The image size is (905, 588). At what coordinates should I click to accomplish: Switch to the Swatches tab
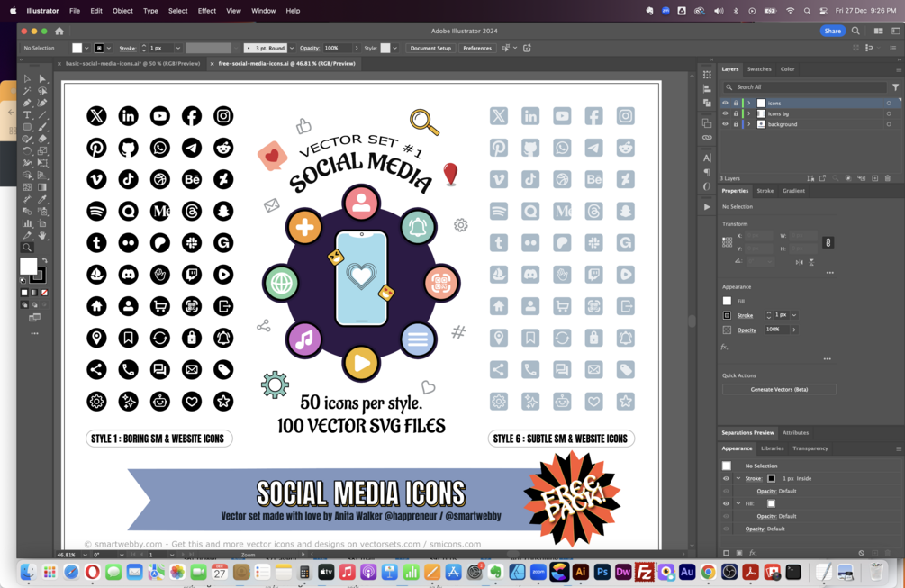pyautogui.click(x=759, y=69)
